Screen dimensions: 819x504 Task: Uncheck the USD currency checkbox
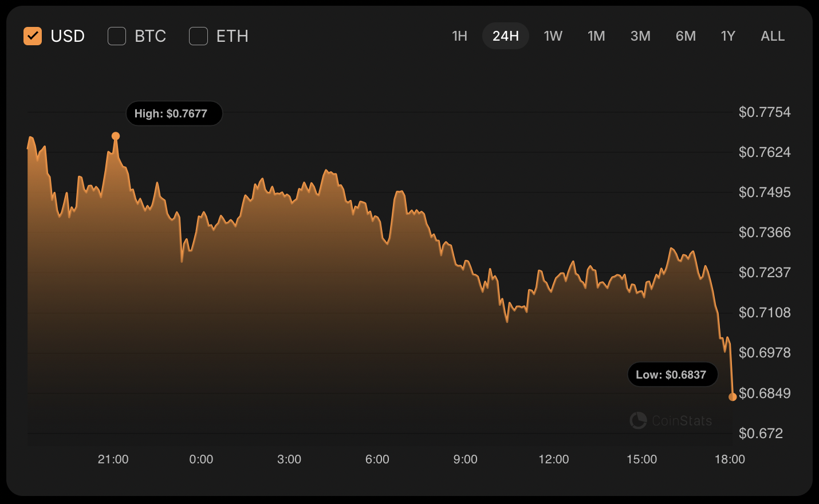(33, 36)
